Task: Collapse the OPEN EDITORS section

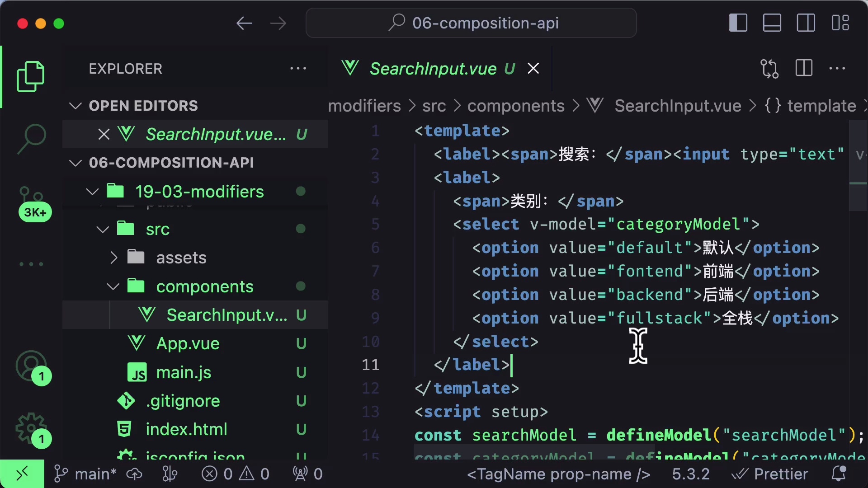Action: tap(75, 106)
